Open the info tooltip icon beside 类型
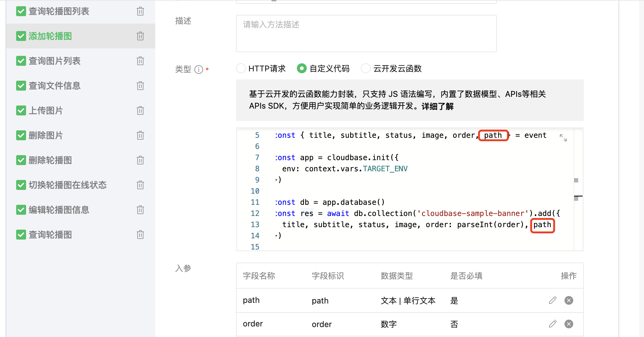The image size is (644, 337). tap(198, 70)
